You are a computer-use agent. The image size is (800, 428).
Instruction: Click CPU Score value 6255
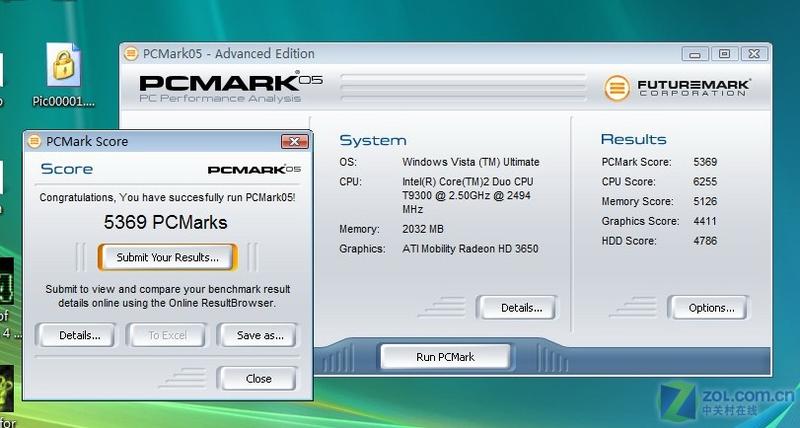tap(705, 182)
